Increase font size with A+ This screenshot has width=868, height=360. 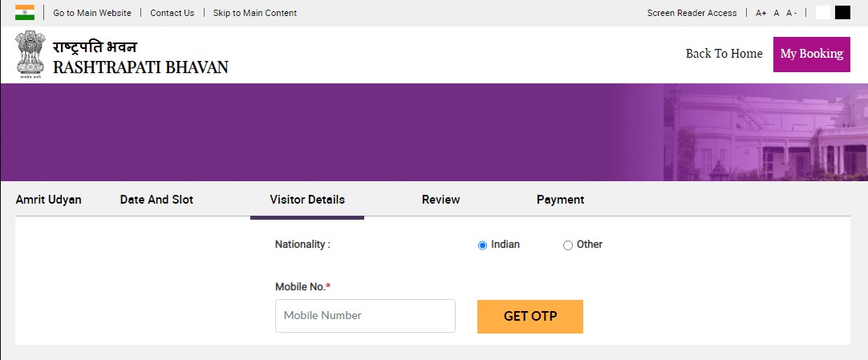(761, 13)
